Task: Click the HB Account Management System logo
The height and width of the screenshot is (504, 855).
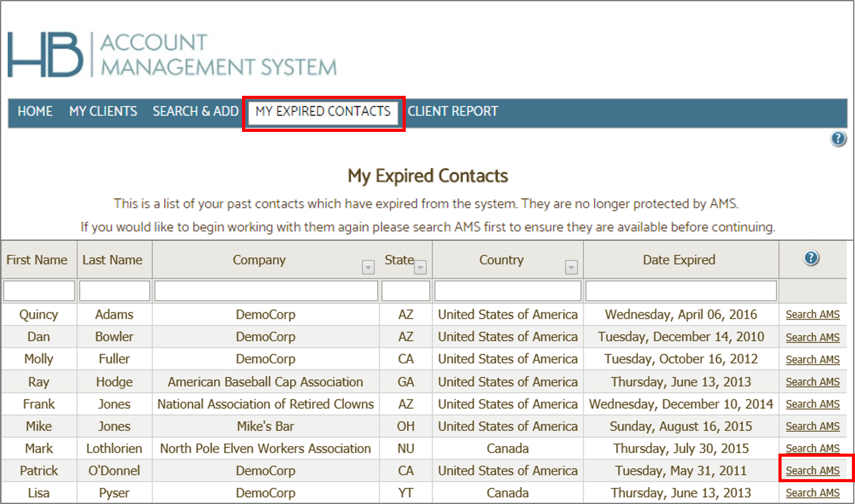Action: point(171,53)
